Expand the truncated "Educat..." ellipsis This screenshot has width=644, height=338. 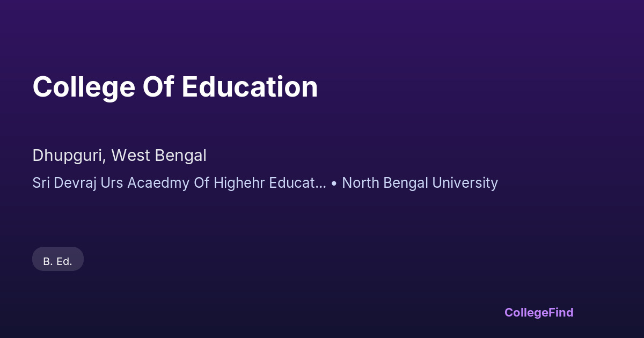point(320,183)
